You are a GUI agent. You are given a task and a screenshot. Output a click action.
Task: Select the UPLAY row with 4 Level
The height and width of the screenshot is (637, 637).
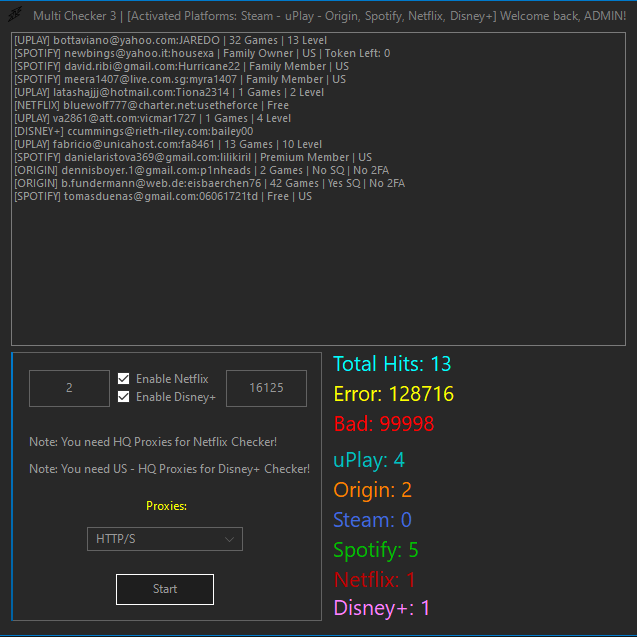(x=152, y=118)
